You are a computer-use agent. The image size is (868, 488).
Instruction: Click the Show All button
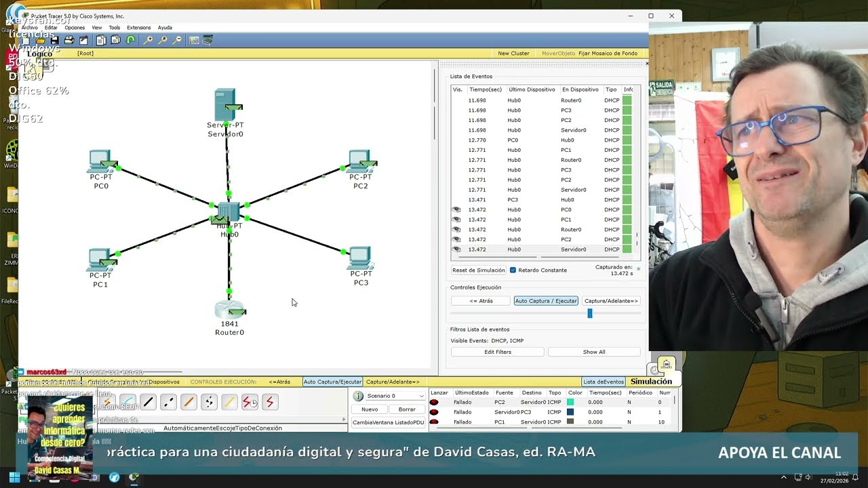pos(594,352)
